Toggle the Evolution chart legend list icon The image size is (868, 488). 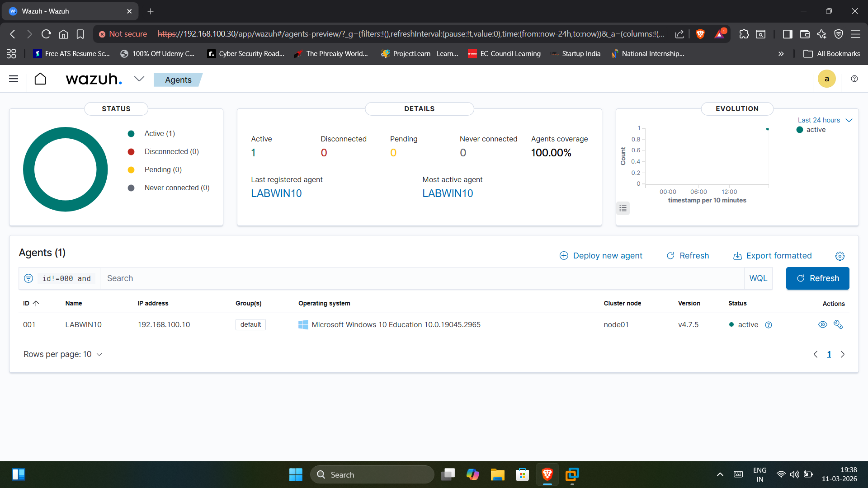coord(623,208)
